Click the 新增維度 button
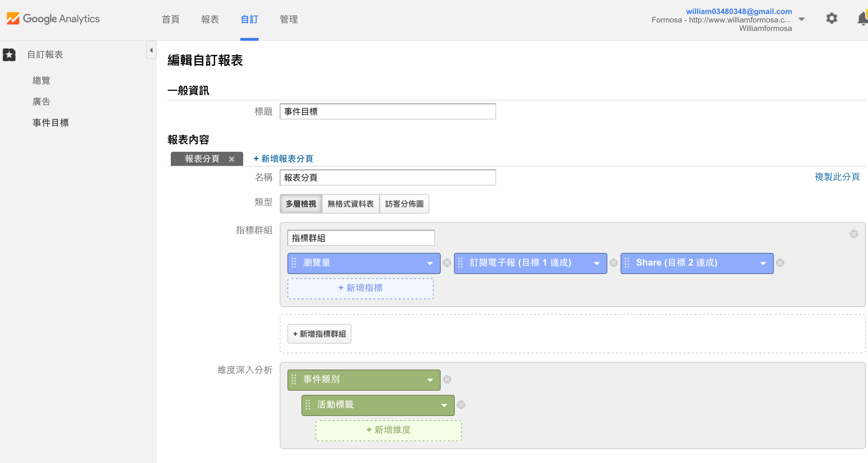Viewport: 868px width, 463px height. point(389,430)
